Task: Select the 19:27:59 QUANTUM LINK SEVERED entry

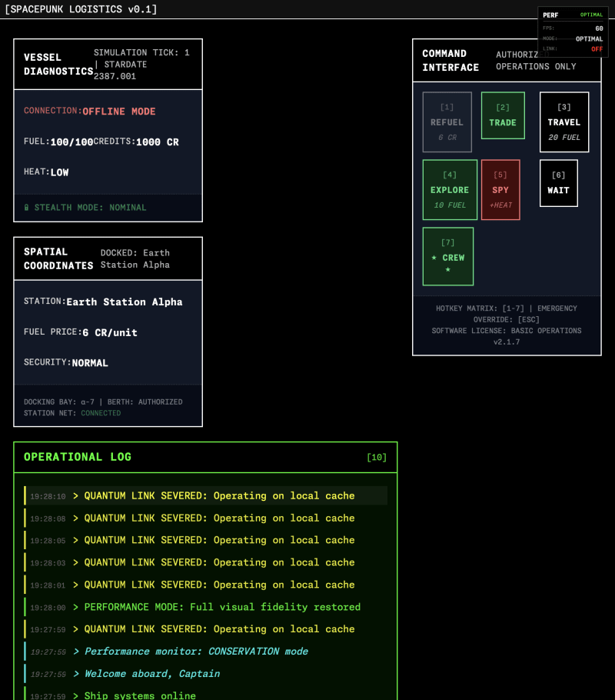Action: click(206, 629)
